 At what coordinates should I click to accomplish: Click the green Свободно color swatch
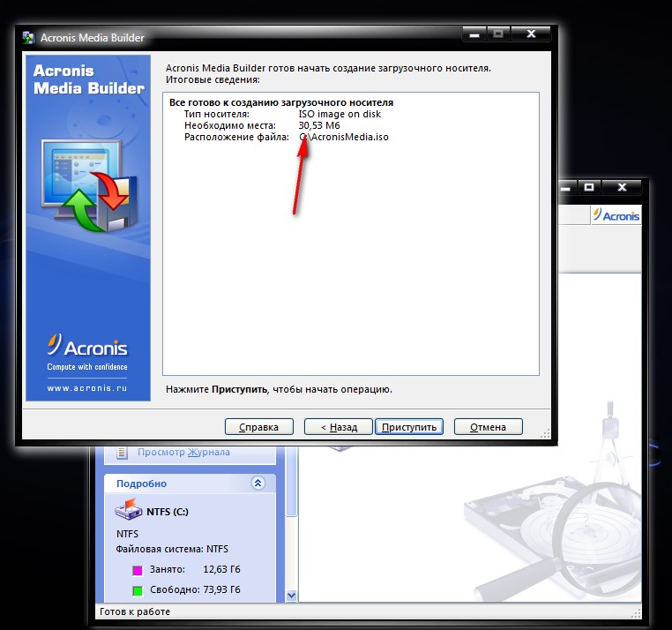[138, 589]
